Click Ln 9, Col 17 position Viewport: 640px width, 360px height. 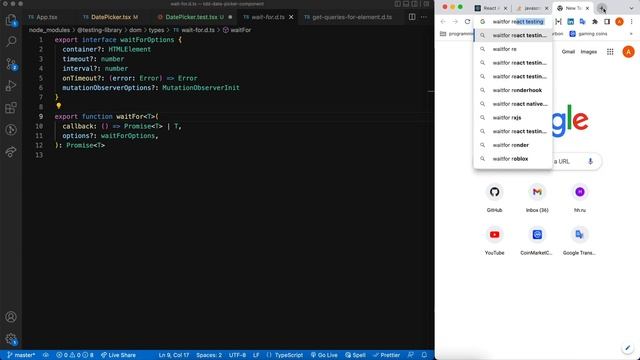(x=173, y=355)
